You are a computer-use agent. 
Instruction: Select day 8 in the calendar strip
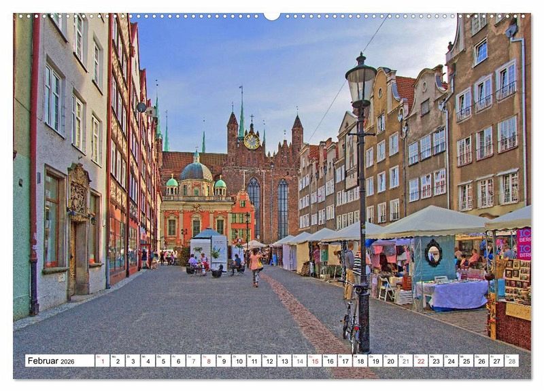click(x=208, y=361)
